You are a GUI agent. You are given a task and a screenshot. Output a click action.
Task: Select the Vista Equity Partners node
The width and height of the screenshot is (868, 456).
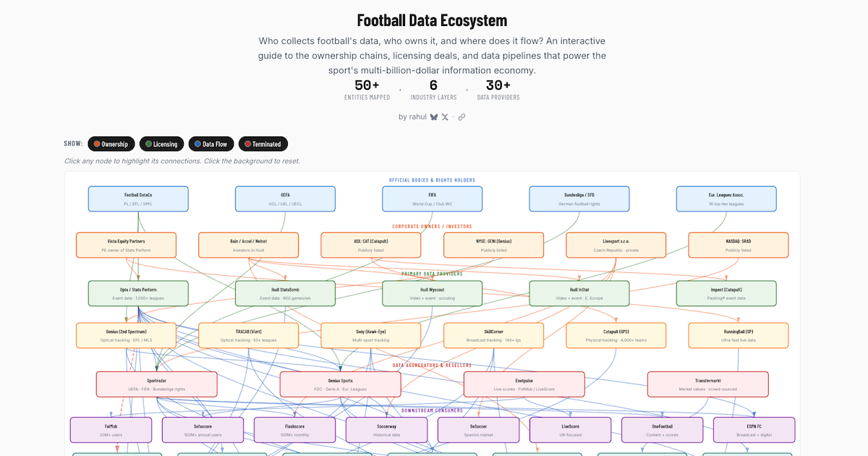pos(127,245)
